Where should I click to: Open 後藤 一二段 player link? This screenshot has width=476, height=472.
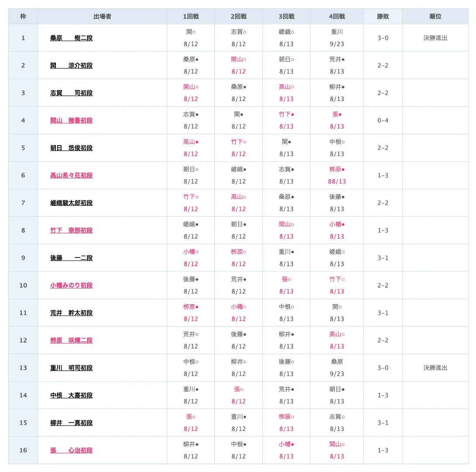pyautogui.click(x=71, y=258)
